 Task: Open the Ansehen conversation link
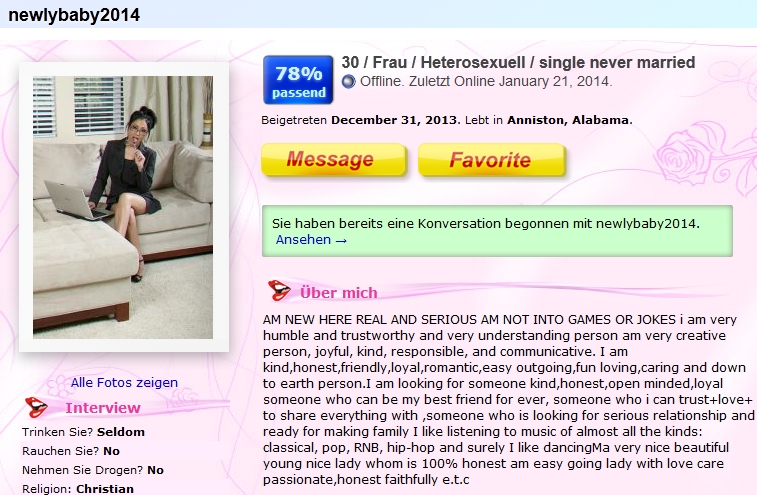[x=311, y=240]
